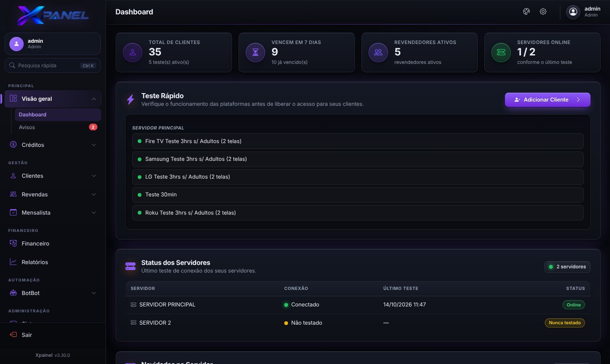610x364 pixels.
Task: Click the settings gear icon in header
Action: [543, 12]
